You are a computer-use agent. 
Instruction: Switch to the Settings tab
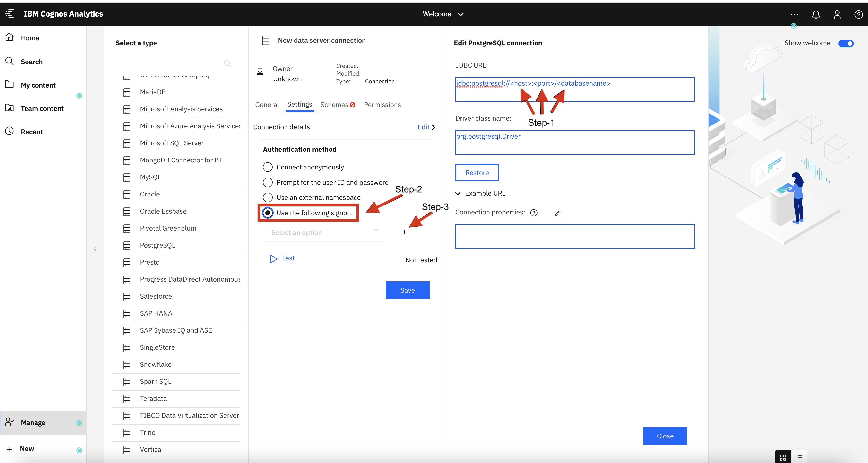coord(300,104)
